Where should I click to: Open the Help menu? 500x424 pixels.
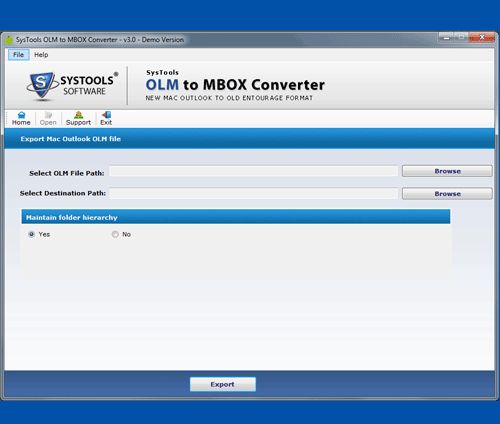[x=41, y=55]
